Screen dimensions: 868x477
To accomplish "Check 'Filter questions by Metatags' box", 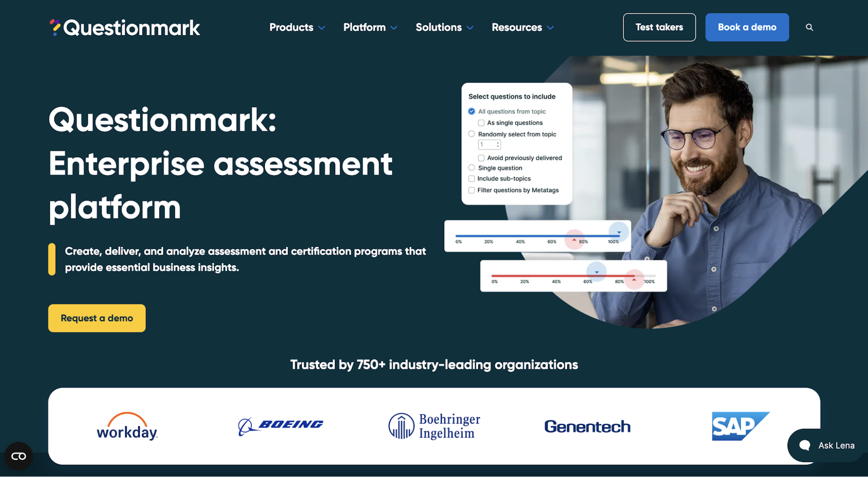I will click(472, 190).
